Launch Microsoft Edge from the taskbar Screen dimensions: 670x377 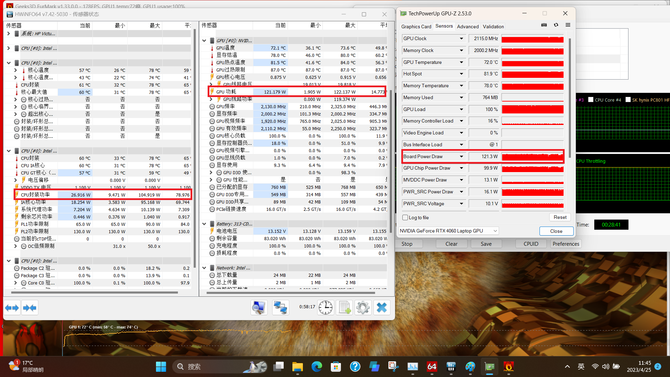[317, 367]
